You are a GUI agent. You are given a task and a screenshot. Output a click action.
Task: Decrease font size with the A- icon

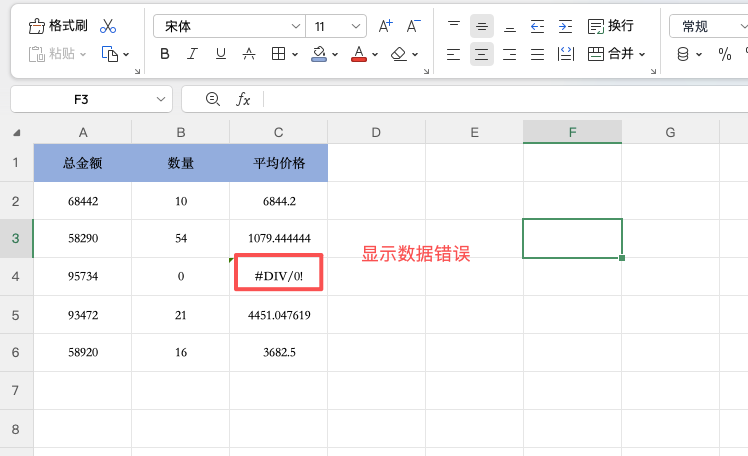414,26
